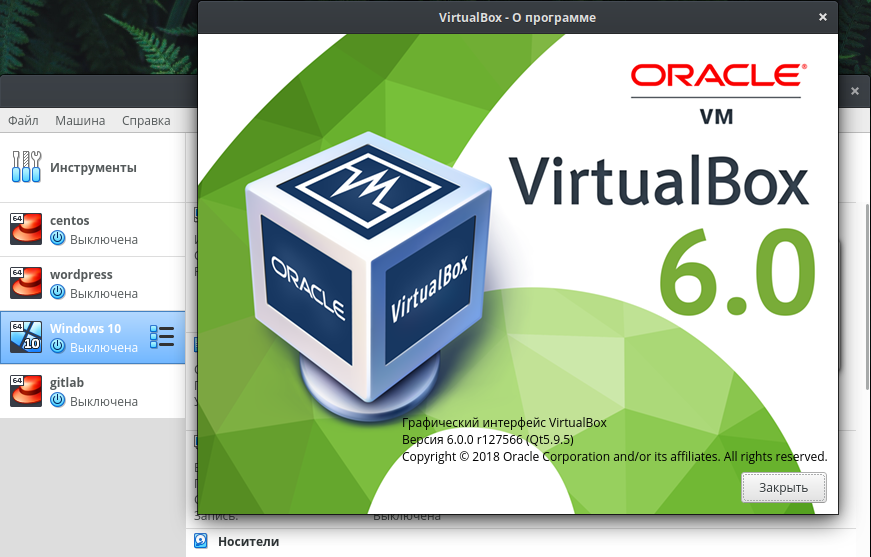
Task: Close the VirtualBox Manager main window
Action: (x=855, y=91)
